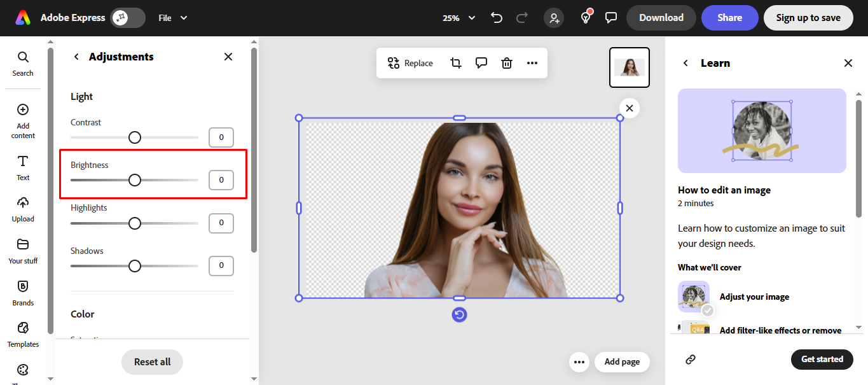Delete the image using the trash icon
Image resolution: width=868 pixels, height=385 pixels.
coord(506,62)
